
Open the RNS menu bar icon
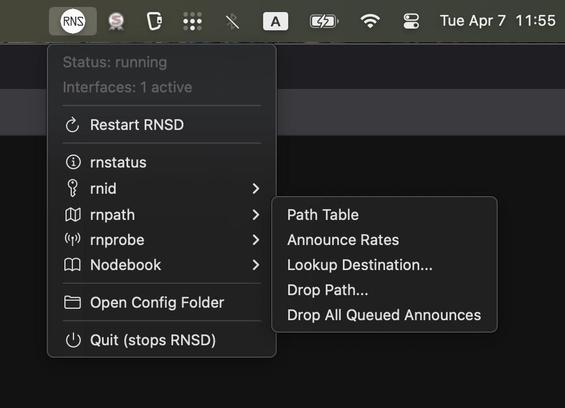(73, 21)
